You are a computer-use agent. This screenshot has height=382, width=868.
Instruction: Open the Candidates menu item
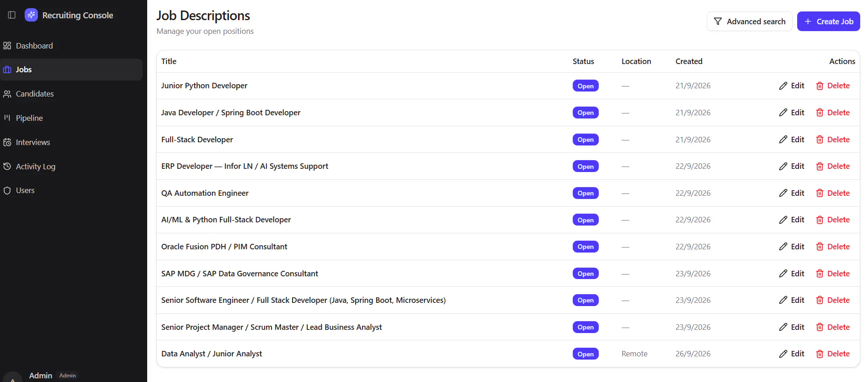click(71, 94)
